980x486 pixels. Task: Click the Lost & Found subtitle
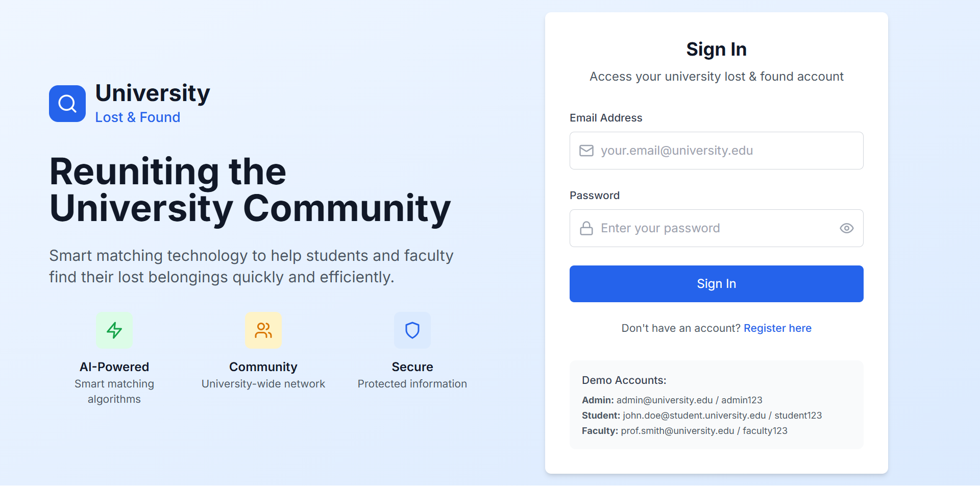(138, 117)
